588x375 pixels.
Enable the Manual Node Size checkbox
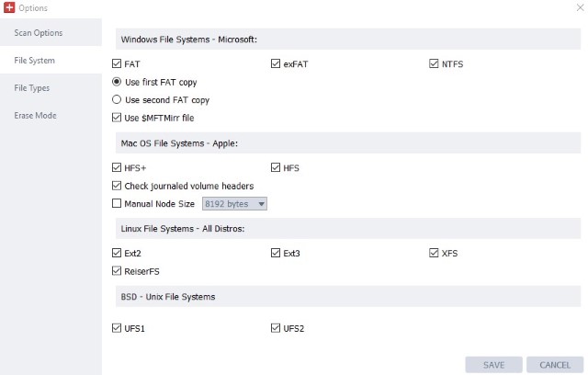(116, 204)
